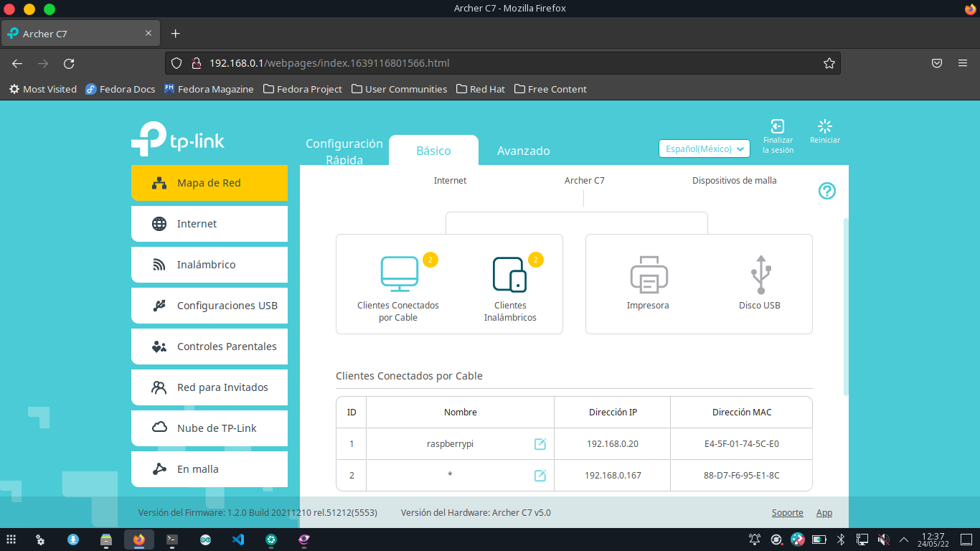Open the Red Hat bookmark folder

[481, 89]
